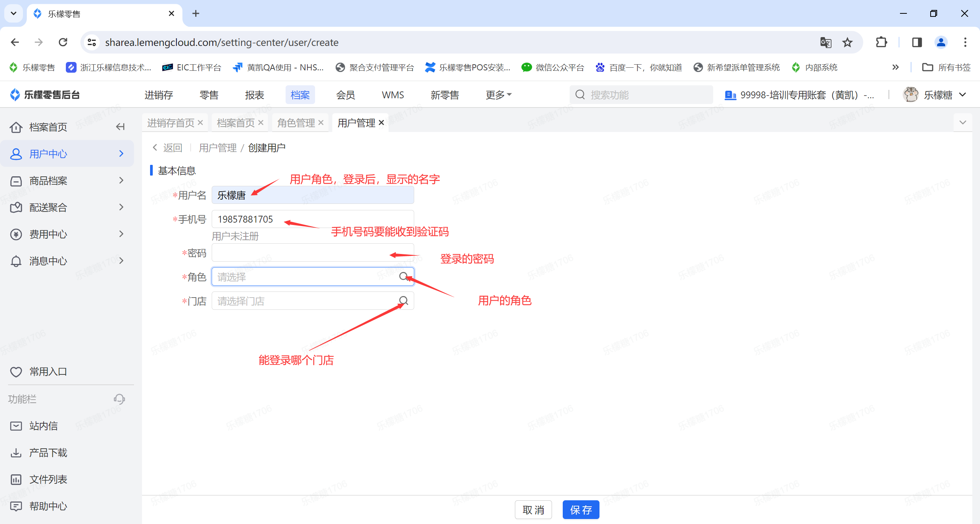Image resolution: width=980 pixels, height=524 pixels.
Task: Open the 更多 dropdown menu
Action: click(x=498, y=94)
